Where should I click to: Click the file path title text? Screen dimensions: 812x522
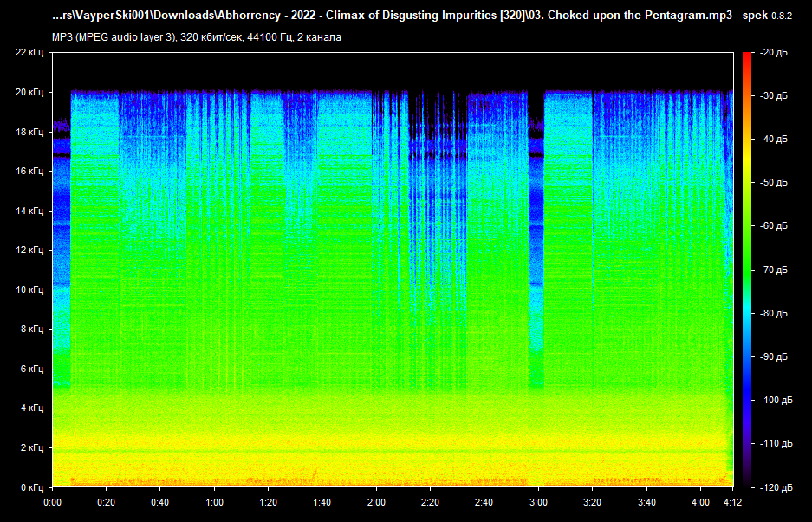392,16
